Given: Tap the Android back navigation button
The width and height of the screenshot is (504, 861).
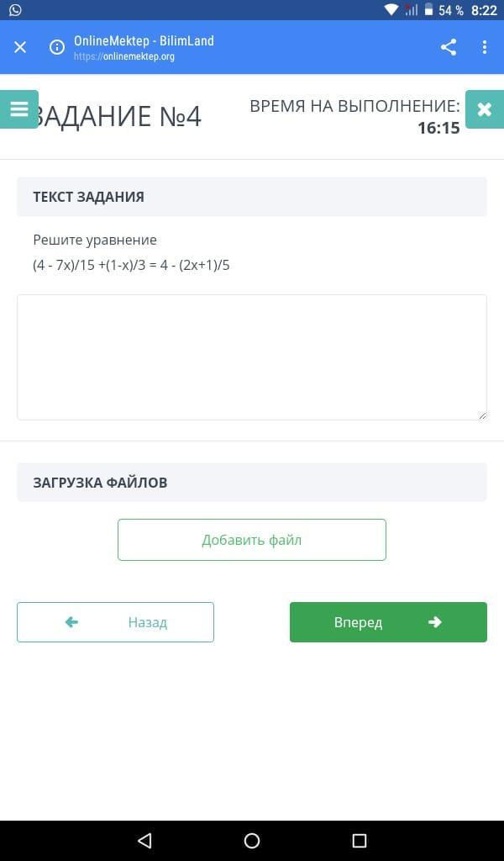Looking at the screenshot, I should pyautogui.click(x=144, y=841).
